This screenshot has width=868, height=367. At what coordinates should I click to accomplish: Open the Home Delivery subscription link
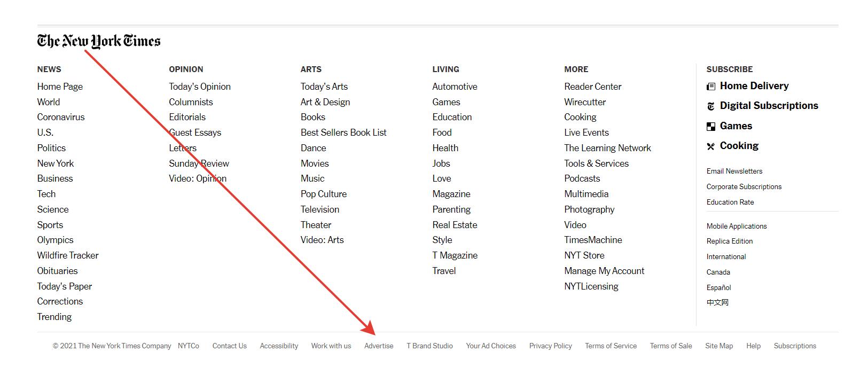[x=754, y=86]
